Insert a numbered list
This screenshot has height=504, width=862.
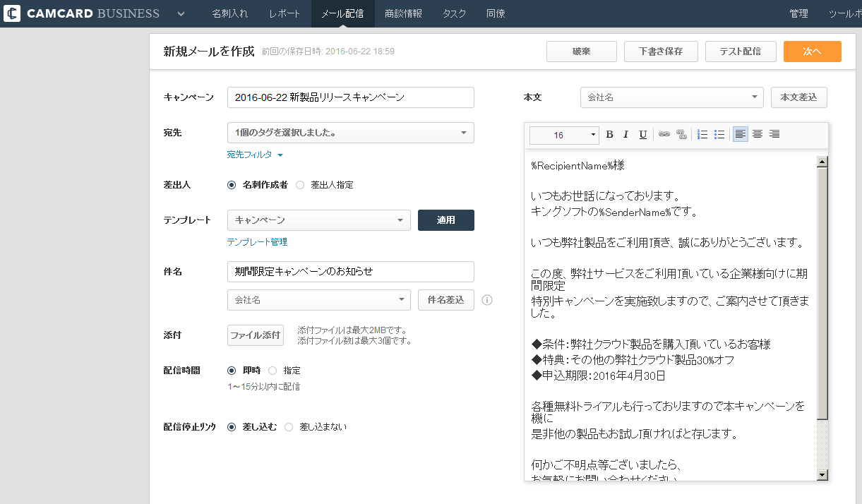[702, 134]
